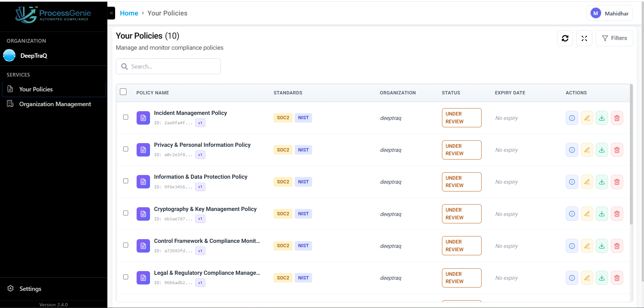Screen dimensions: 644x308
Task: Open the Filters panel
Action: coord(614,38)
